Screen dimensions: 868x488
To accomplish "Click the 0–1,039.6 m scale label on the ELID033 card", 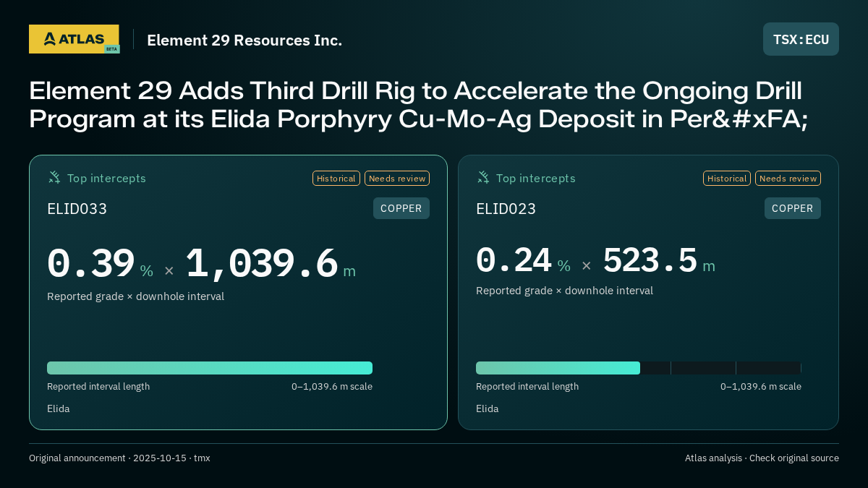I will (x=332, y=387).
